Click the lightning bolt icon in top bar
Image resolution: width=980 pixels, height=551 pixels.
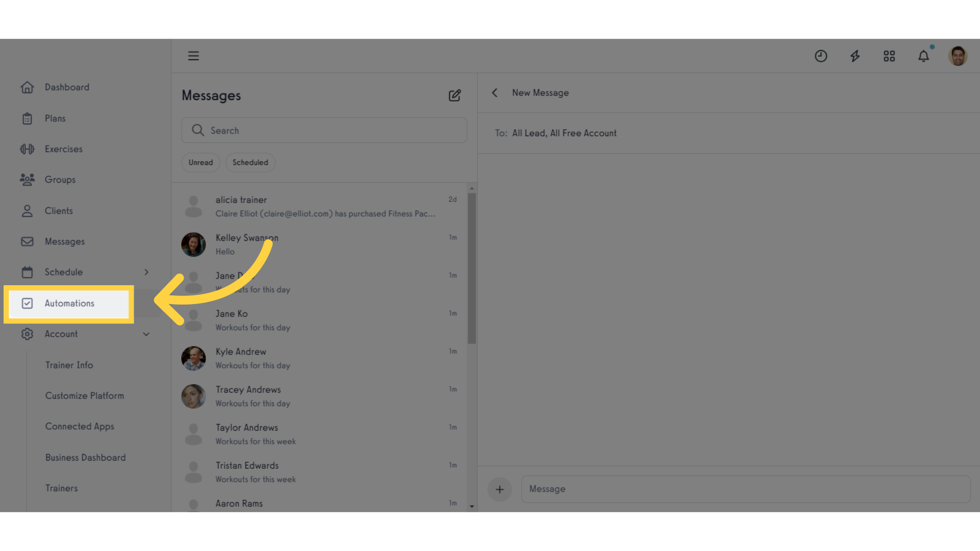(x=855, y=56)
